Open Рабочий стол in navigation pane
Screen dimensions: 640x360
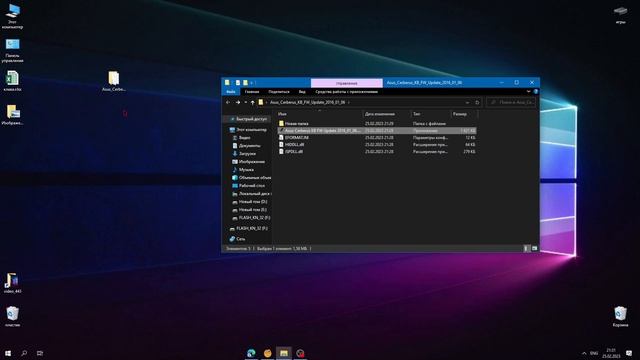249,186
